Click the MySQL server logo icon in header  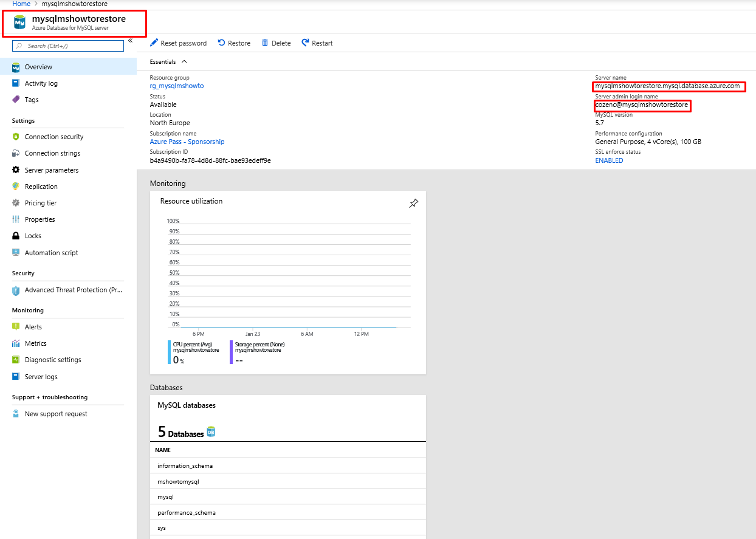[x=21, y=23]
